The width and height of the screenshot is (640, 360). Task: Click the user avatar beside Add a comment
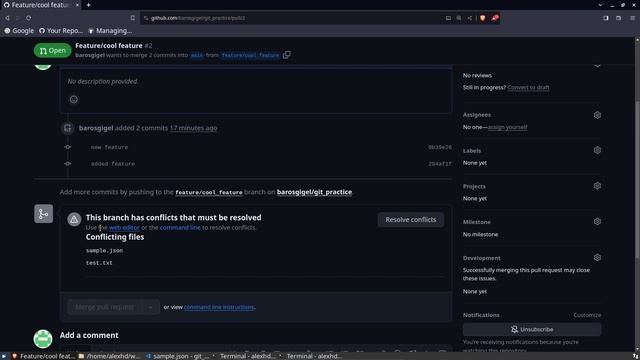[x=43, y=339]
